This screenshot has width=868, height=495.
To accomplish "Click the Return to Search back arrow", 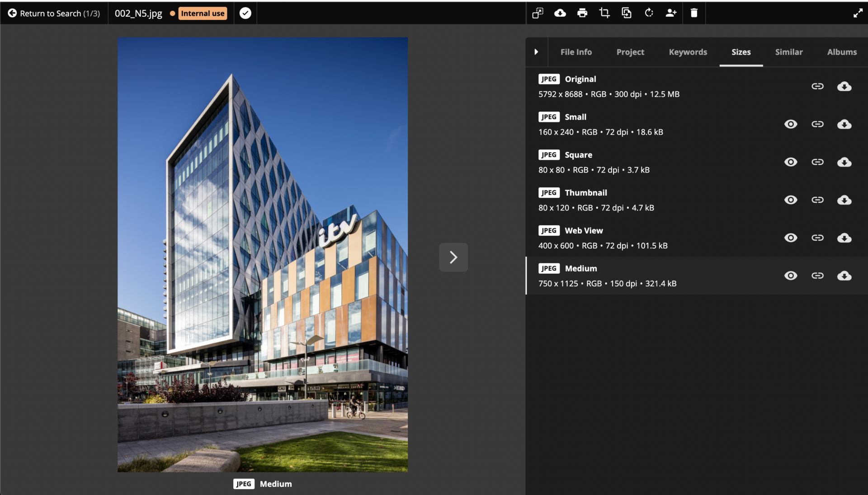I will coord(12,13).
